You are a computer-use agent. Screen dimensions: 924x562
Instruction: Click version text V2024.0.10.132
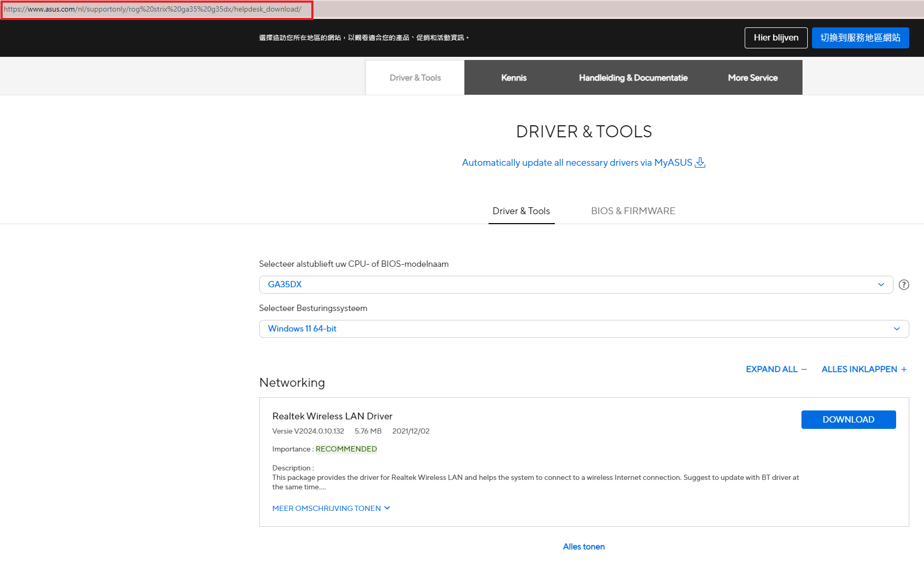319,431
